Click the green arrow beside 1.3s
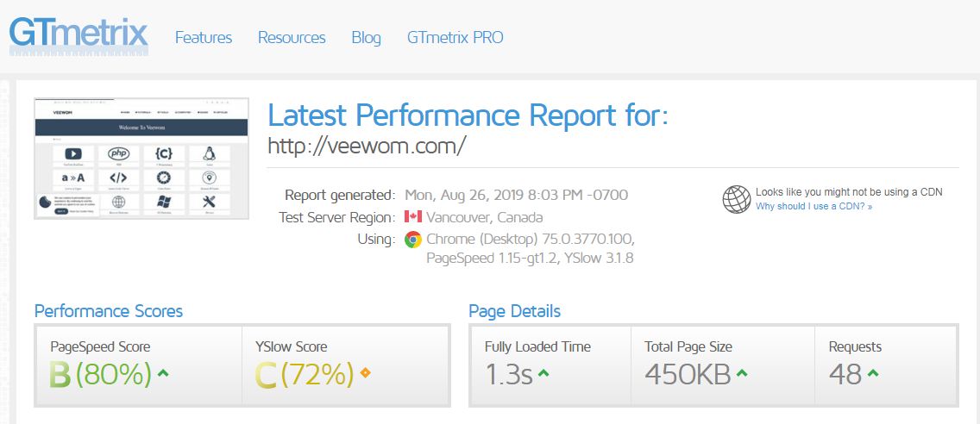The image size is (980, 424). point(543,373)
